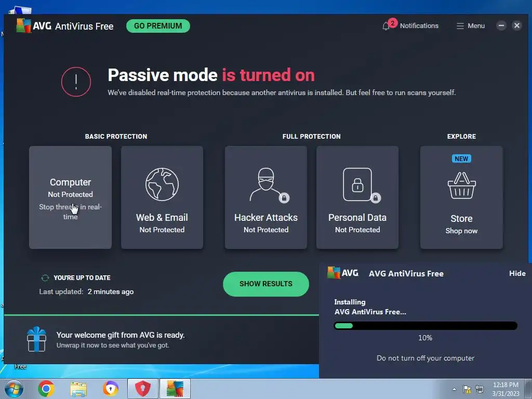532x399 pixels.
Task: Click the update refresh icon
Action: (x=45, y=278)
